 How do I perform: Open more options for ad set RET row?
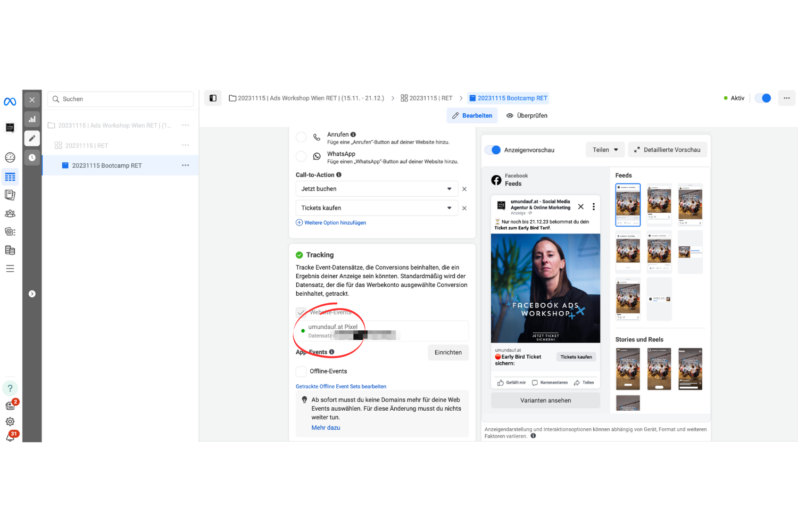click(185, 145)
